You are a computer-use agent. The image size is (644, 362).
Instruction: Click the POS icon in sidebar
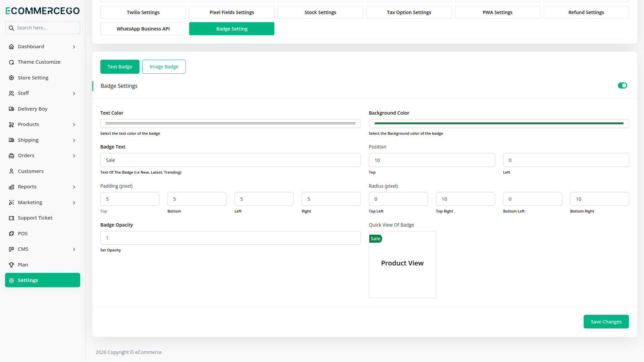pyautogui.click(x=11, y=234)
